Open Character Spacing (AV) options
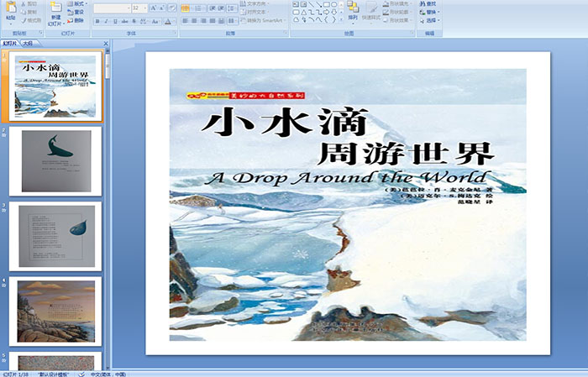This screenshot has height=377, width=588. [144, 21]
